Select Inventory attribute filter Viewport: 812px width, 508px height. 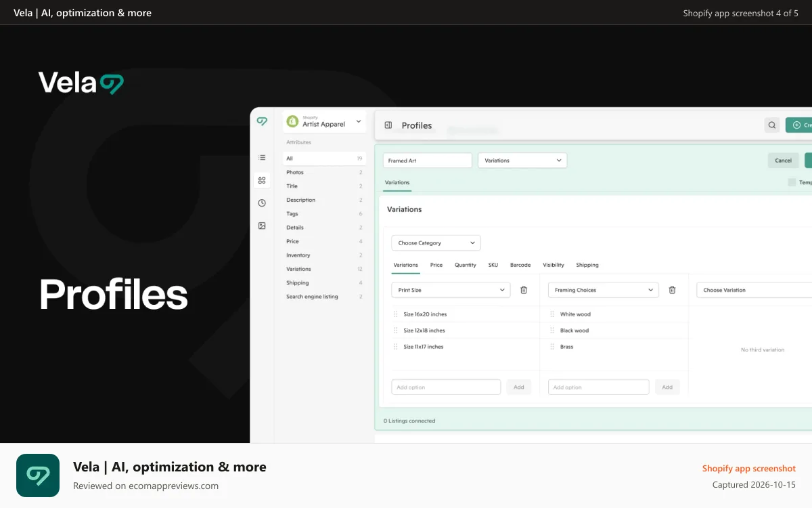tap(324, 255)
